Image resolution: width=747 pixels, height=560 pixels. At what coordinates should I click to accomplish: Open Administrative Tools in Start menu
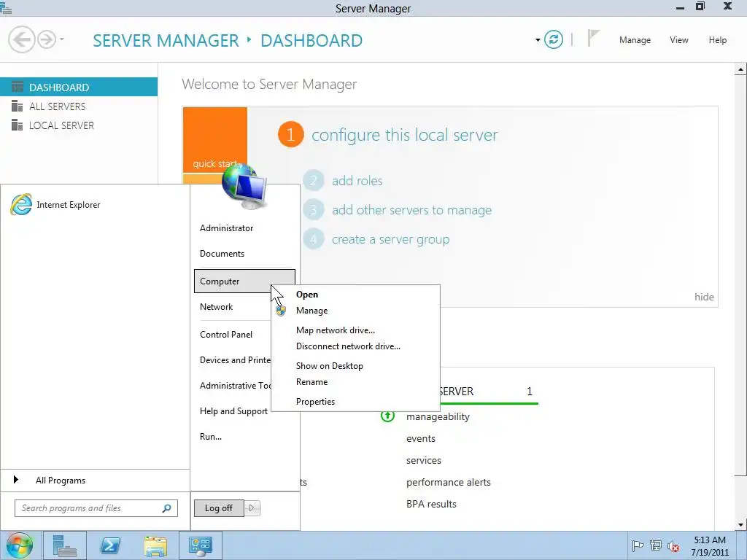235,386
